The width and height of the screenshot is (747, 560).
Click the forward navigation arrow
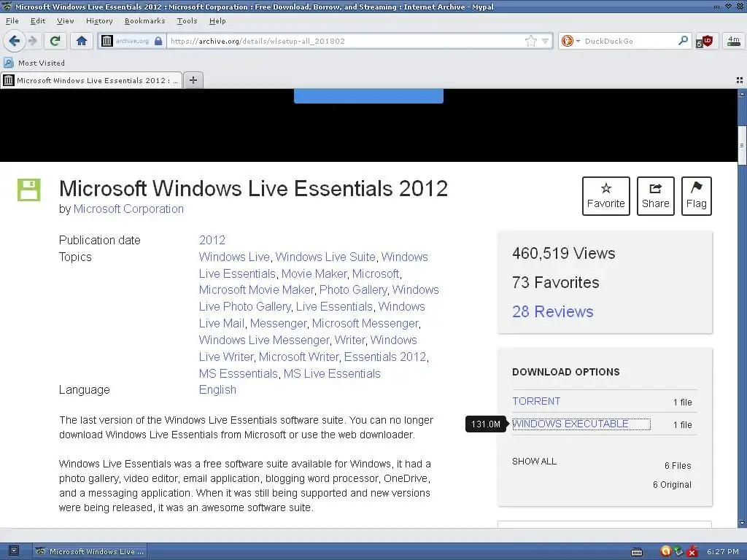pos(32,41)
